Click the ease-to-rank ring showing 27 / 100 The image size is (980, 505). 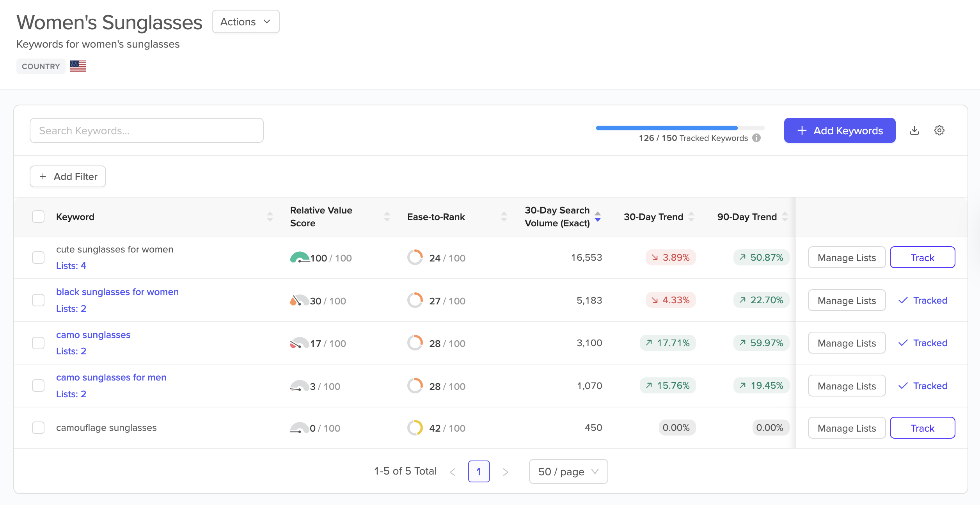(415, 301)
